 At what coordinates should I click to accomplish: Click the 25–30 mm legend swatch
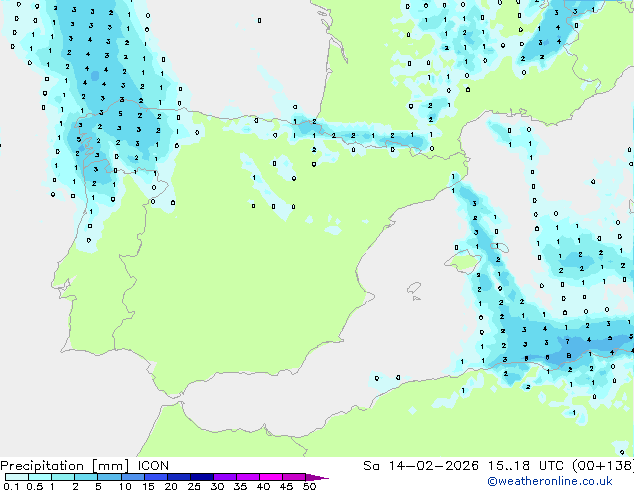pos(202,477)
